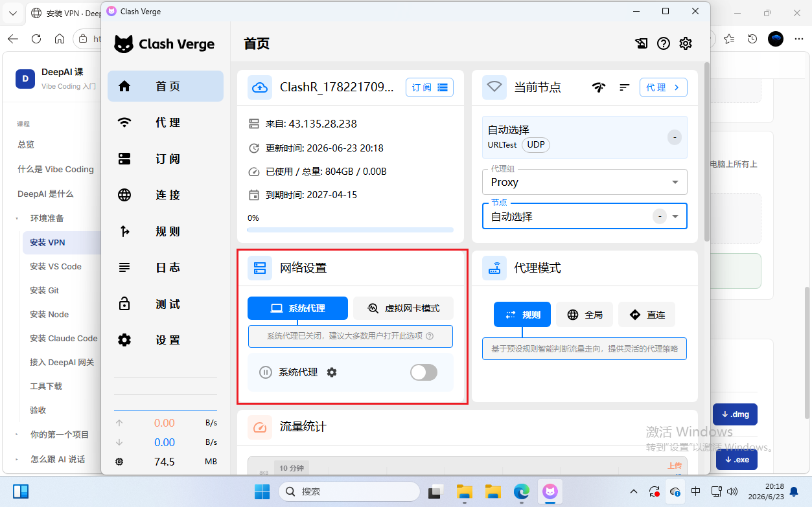Screen dimensions: 812x507
Task: Click the Clash Verge vertical scrollbar
Action: pos(706,152)
